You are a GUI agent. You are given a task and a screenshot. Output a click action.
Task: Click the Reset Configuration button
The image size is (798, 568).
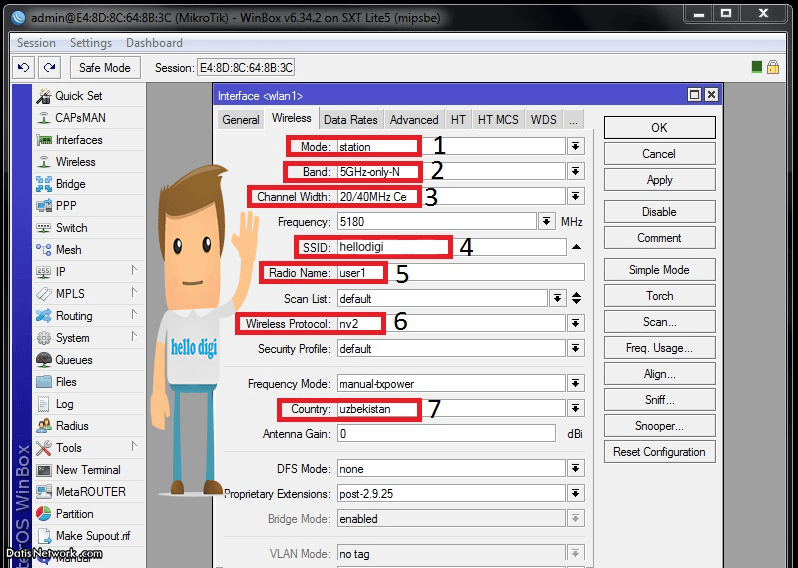coord(660,452)
